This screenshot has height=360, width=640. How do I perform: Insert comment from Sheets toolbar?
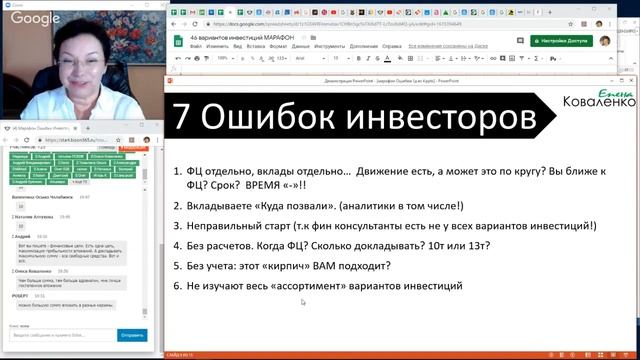(502, 59)
